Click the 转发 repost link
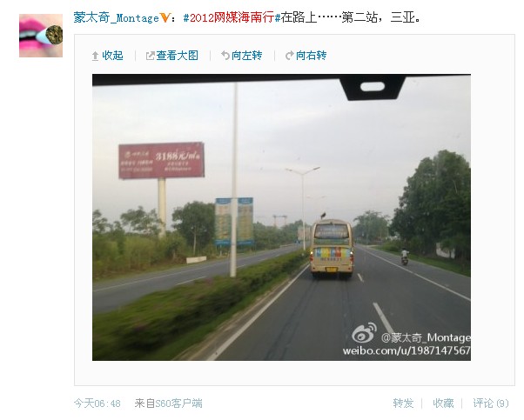 pyautogui.click(x=403, y=403)
